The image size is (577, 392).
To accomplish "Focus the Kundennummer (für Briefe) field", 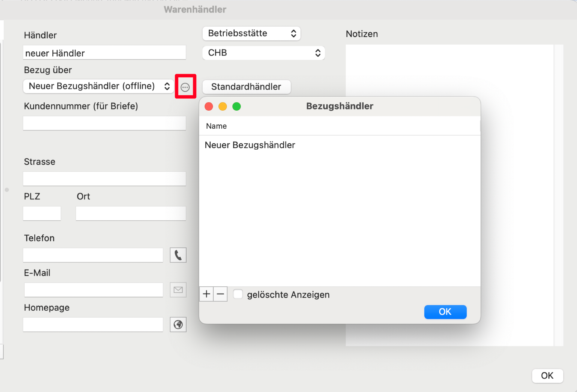I will point(104,123).
